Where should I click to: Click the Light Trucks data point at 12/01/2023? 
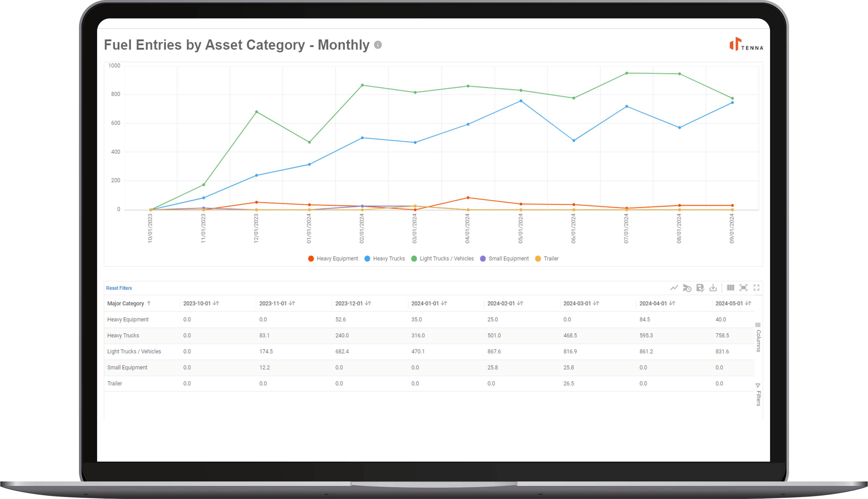pyautogui.click(x=256, y=112)
